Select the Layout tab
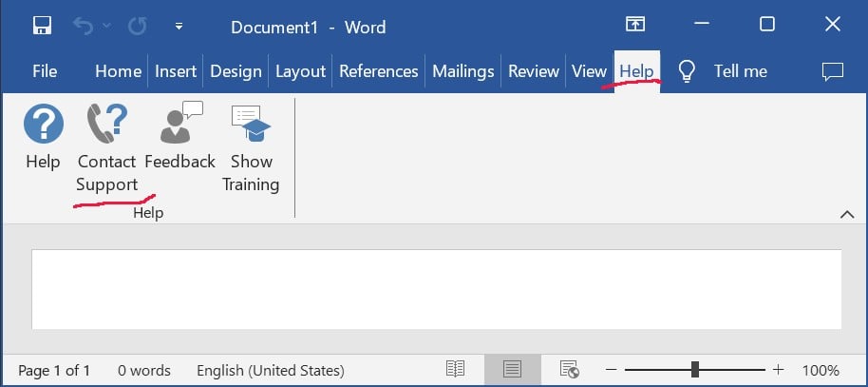The width and height of the screenshot is (868, 387). tap(301, 71)
